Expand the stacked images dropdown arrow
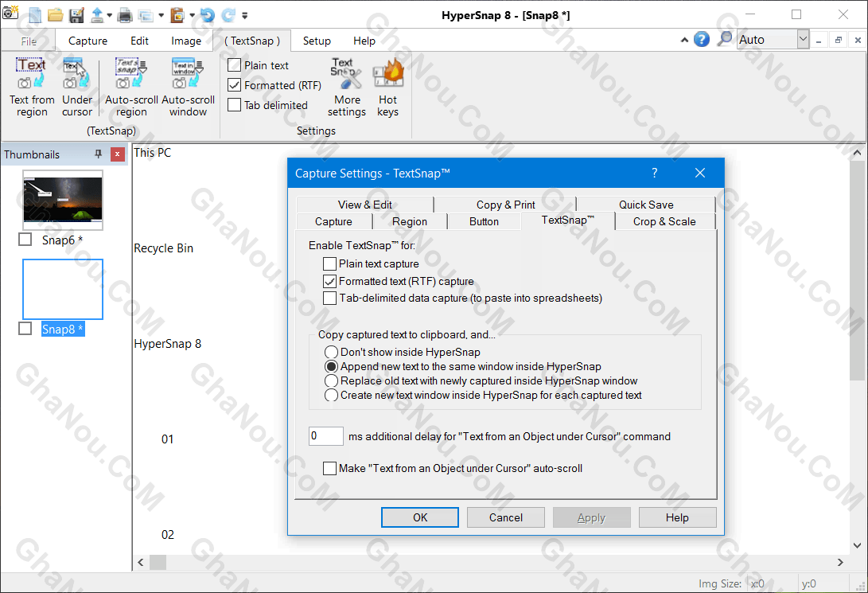The width and height of the screenshot is (868, 593). tap(161, 15)
